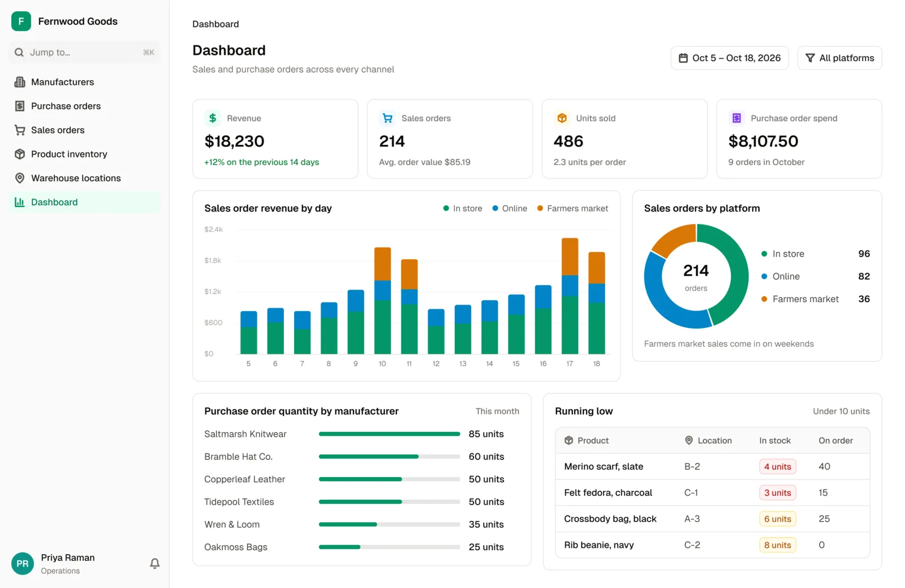Click the Dashboard bar chart icon in sidebar
The height and width of the screenshot is (588, 905).
(x=20, y=202)
